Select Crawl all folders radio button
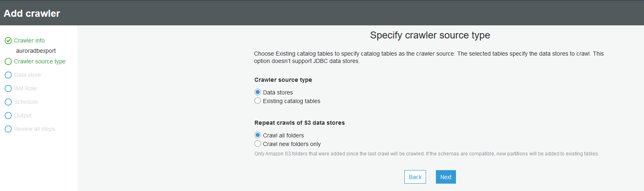The height and width of the screenshot is (191, 644). pos(258,135)
